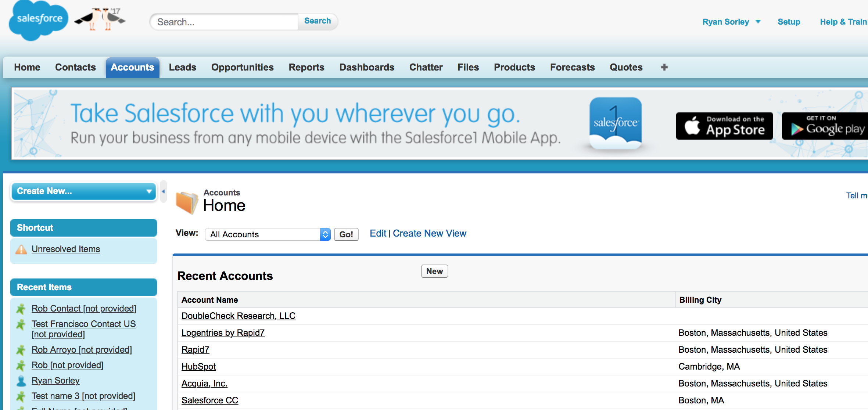The image size is (868, 410).
Task: Click the Tell me more link
Action: (857, 196)
